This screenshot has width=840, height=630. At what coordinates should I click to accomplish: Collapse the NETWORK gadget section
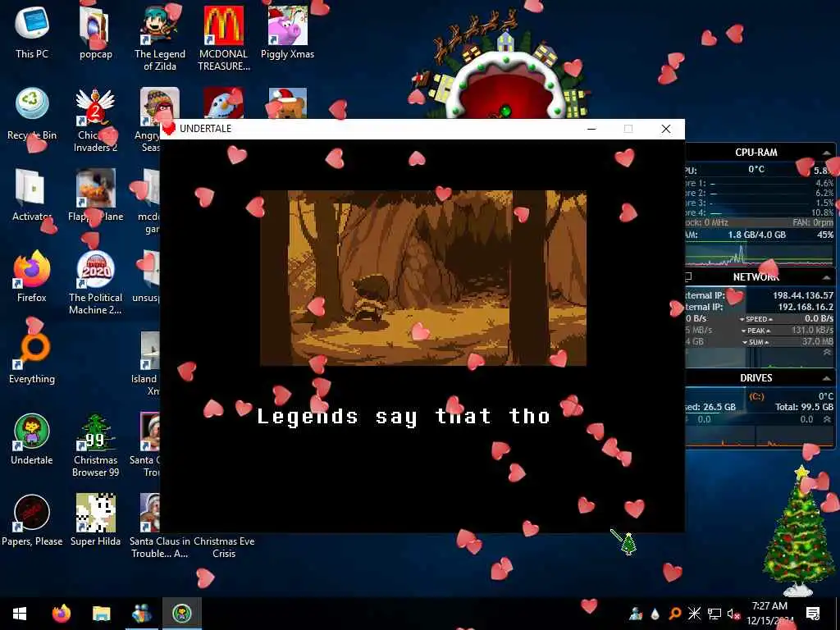click(x=827, y=277)
